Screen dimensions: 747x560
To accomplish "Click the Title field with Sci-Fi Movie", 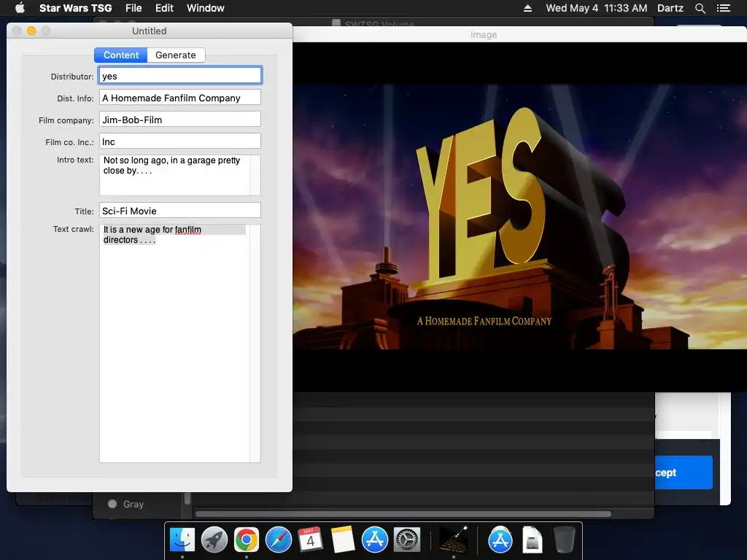I will click(x=180, y=211).
